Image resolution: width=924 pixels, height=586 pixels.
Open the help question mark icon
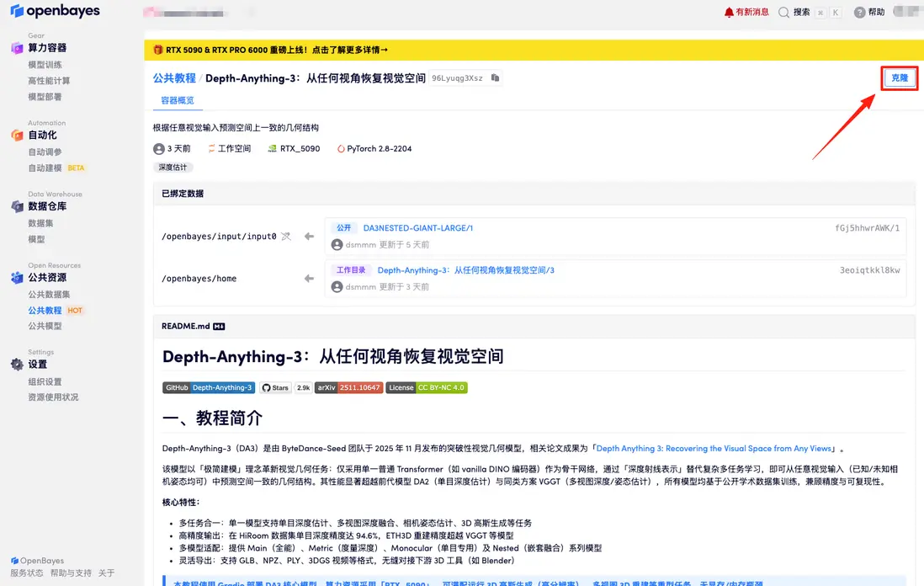pos(860,13)
